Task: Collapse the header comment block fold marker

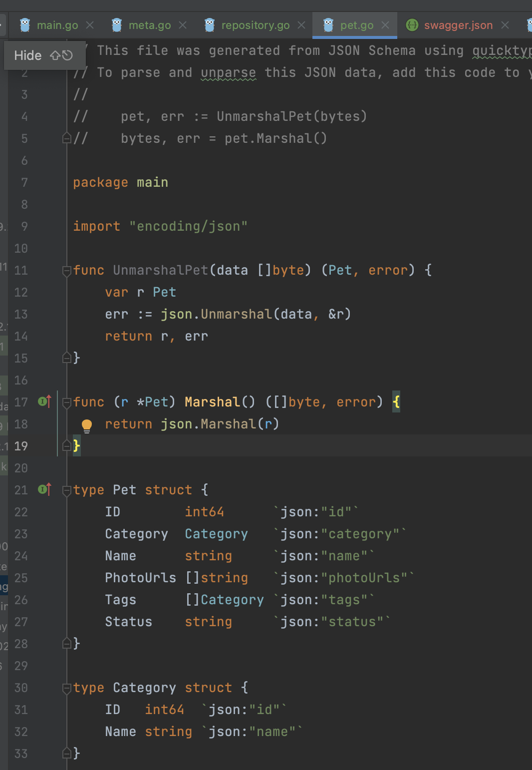Action: click(x=66, y=138)
